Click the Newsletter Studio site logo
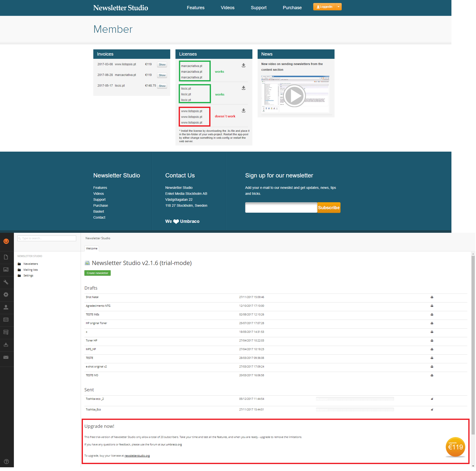 pyautogui.click(x=121, y=8)
